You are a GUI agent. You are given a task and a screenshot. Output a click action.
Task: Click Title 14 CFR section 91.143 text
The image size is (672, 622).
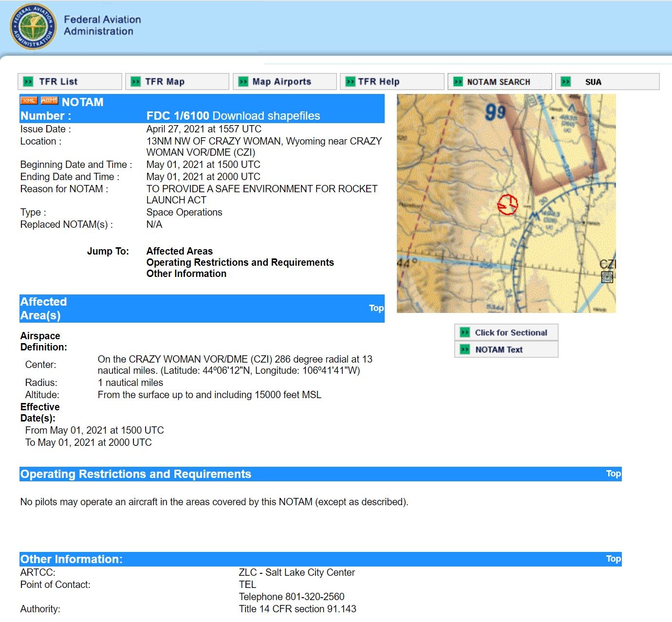[x=298, y=609]
